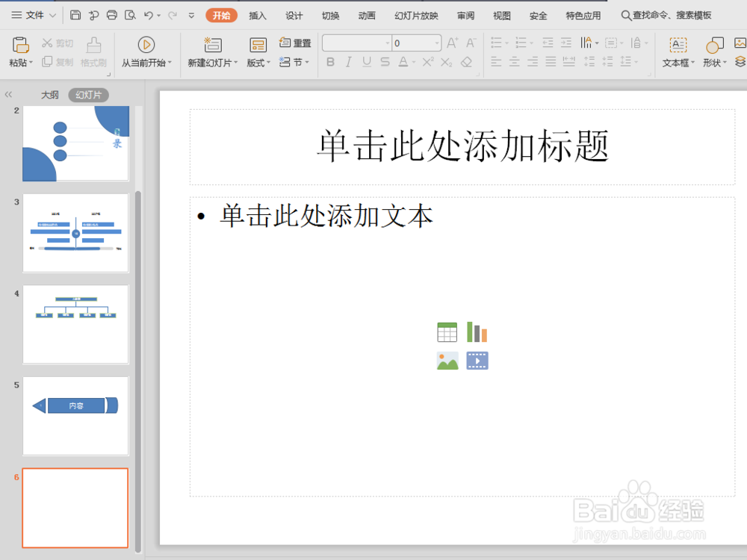The image size is (747, 560).
Task: Create a new slide with 新建幻灯片
Action: click(211, 47)
